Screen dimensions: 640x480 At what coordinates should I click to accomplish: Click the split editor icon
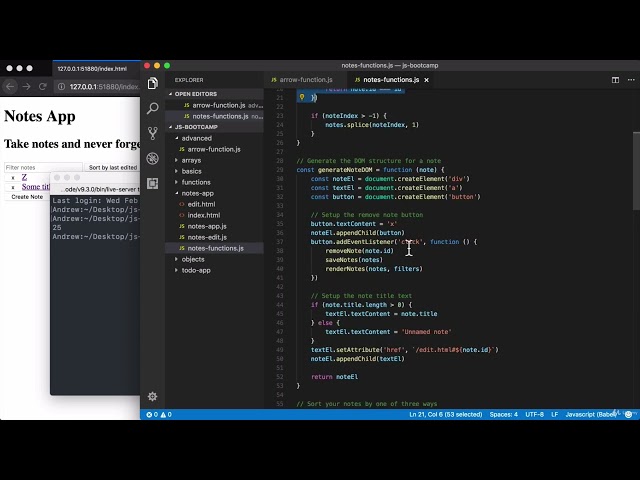pos(615,80)
